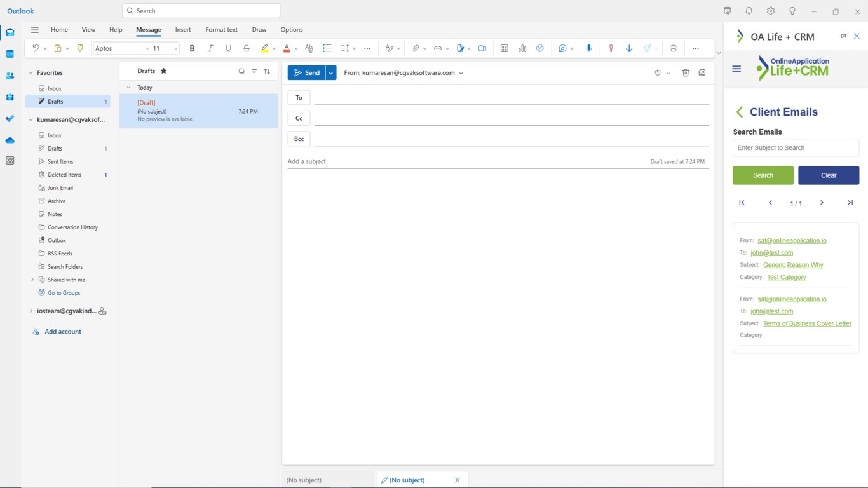Open more ribbon options ellipsis at far right

click(x=696, y=48)
